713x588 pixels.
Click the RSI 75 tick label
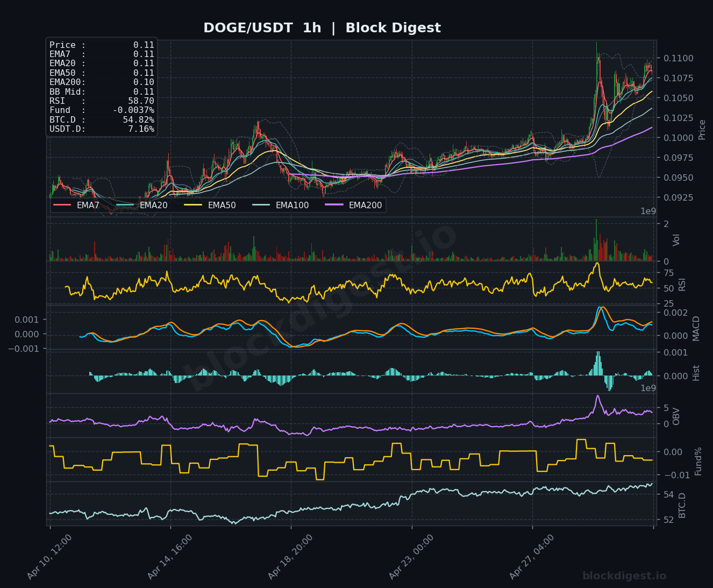tap(669, 273)
